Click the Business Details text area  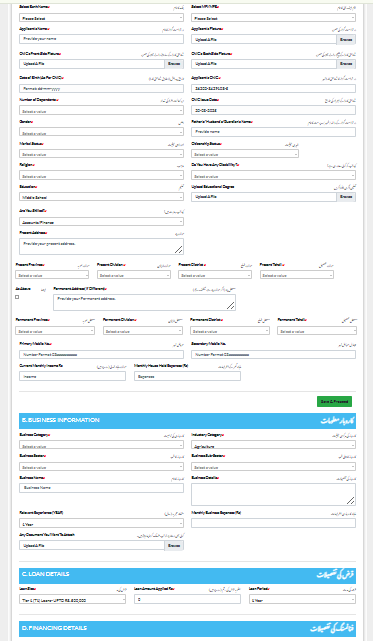pos(273,494)
